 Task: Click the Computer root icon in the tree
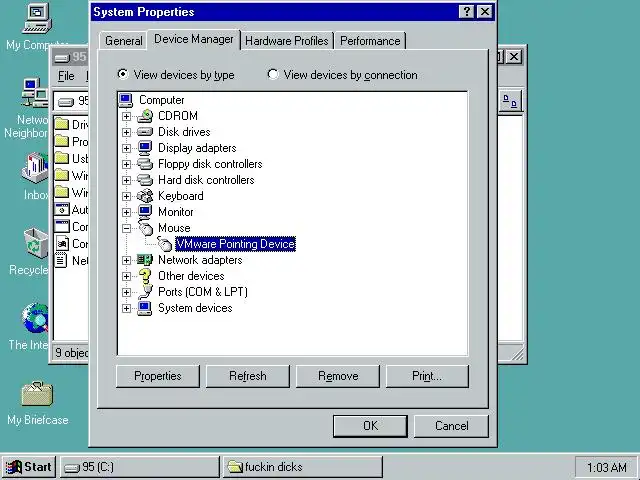point(126,100)
